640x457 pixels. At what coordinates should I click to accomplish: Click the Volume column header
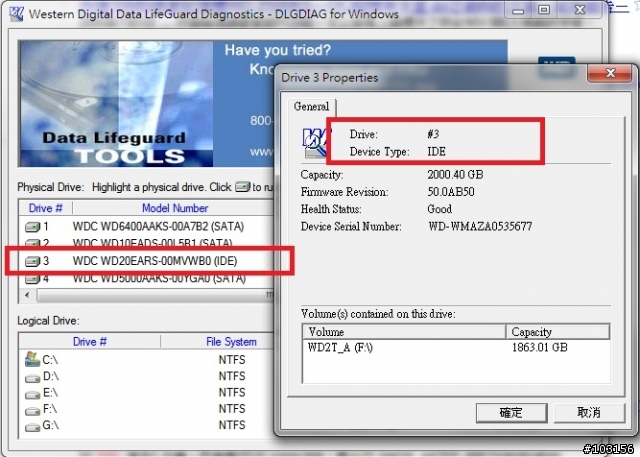pos(404,331)
